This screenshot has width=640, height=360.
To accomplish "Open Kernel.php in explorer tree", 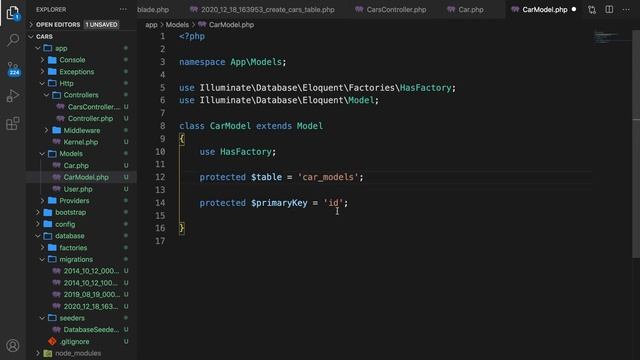I will (x=81, y=142).
